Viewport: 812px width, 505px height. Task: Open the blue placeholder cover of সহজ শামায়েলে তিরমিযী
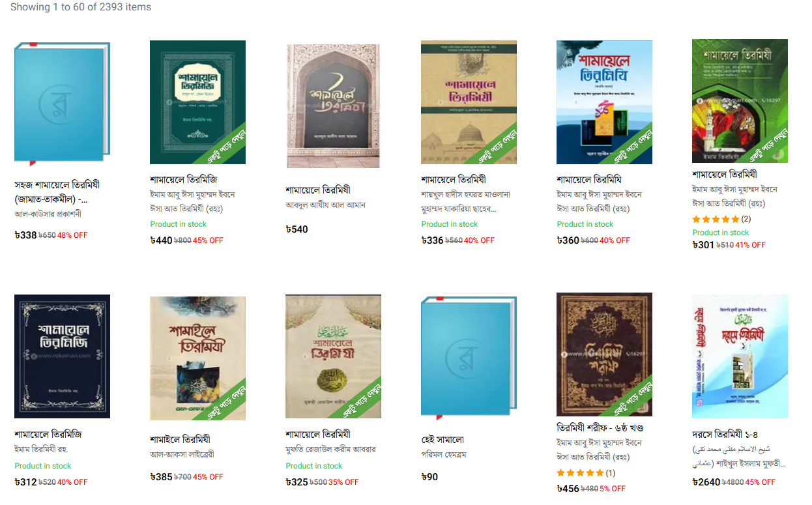pyautogui.click(x=62, y=103)
